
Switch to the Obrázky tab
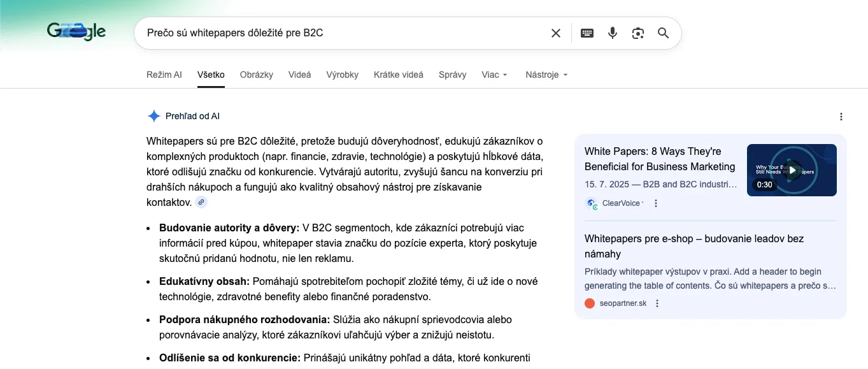point(257,75)
